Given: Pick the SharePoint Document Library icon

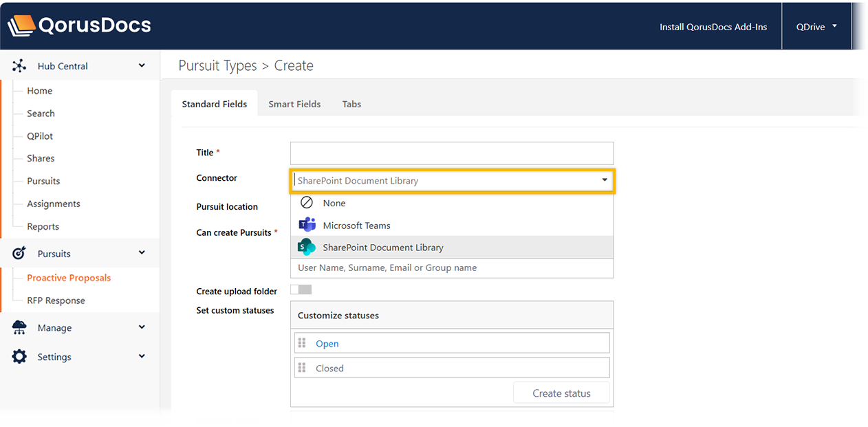Looking at the screenshot, I should (307, 248).
